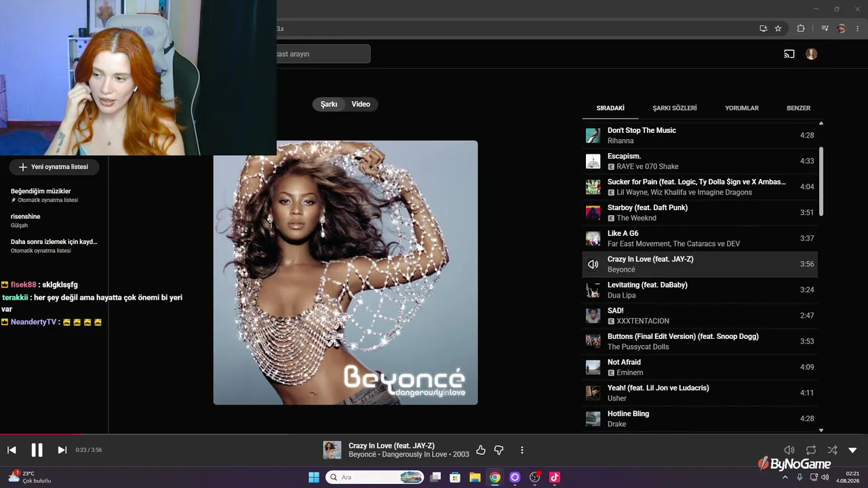Open the TikTok taskbar icon
Screen dimensions: 868x488
[555, 477]
